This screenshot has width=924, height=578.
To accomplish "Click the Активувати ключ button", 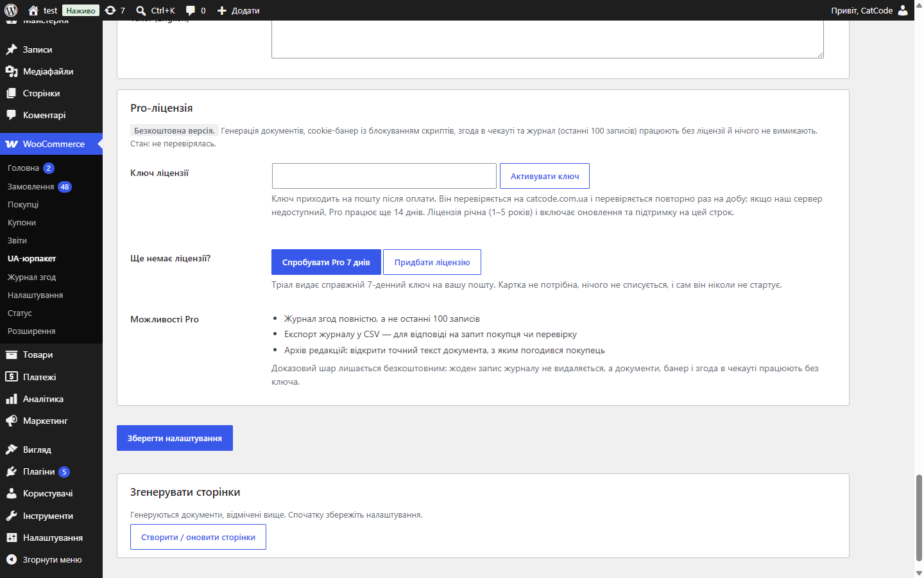I will click(545, 176).
